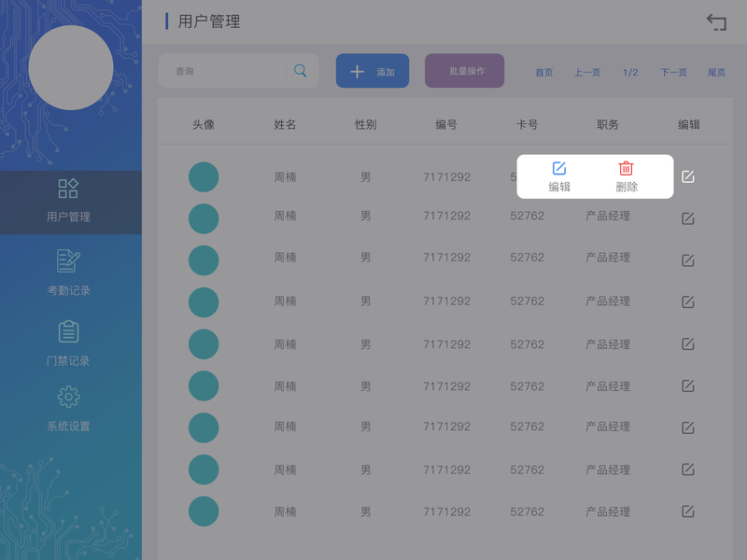
Task: Click 产品经理 in the second row
Action: coord(608,216)
